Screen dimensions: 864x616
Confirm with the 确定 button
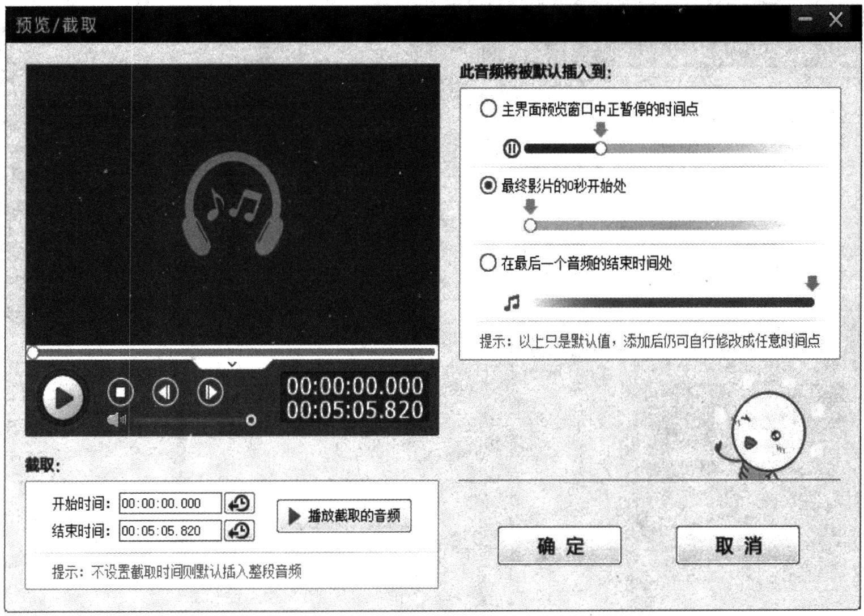pyautogui.click(x=559, y=545)
